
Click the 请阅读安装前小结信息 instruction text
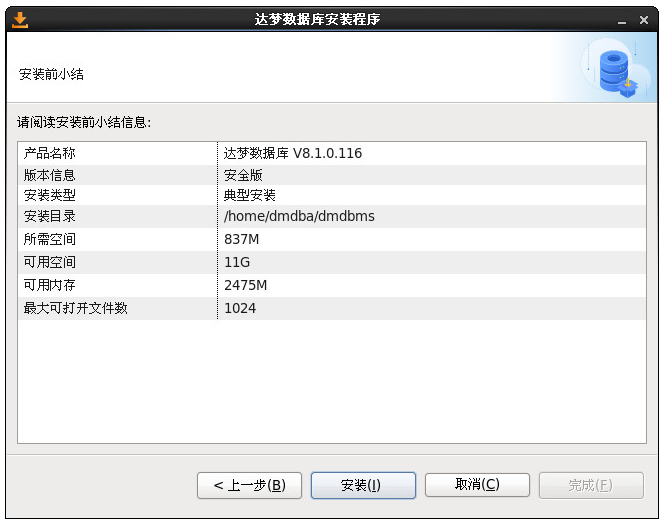coord(84,122)
